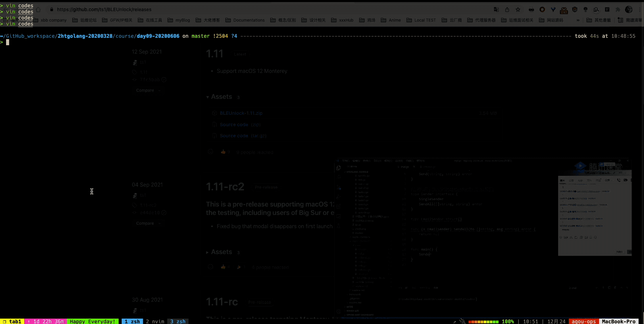The image size is (644, 324).
Task: Click the 'Happy Everyday!' status text
Action: pos(93,321)
